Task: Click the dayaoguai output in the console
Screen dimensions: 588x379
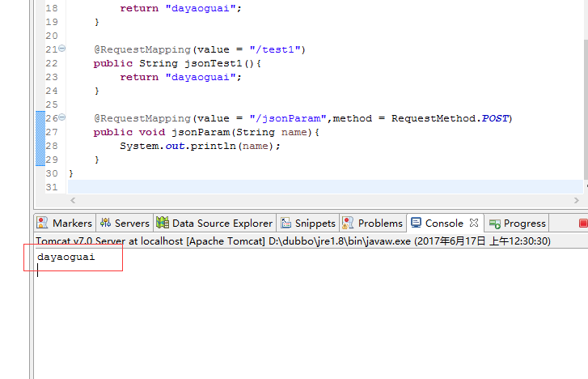Action: pos(66,257)
